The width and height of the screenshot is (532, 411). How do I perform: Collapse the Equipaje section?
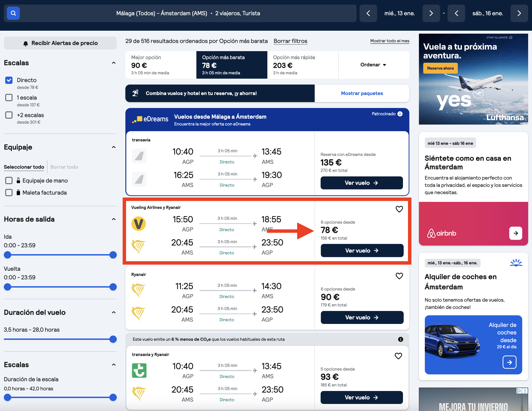pyautogui.click(x=114, y=147)
